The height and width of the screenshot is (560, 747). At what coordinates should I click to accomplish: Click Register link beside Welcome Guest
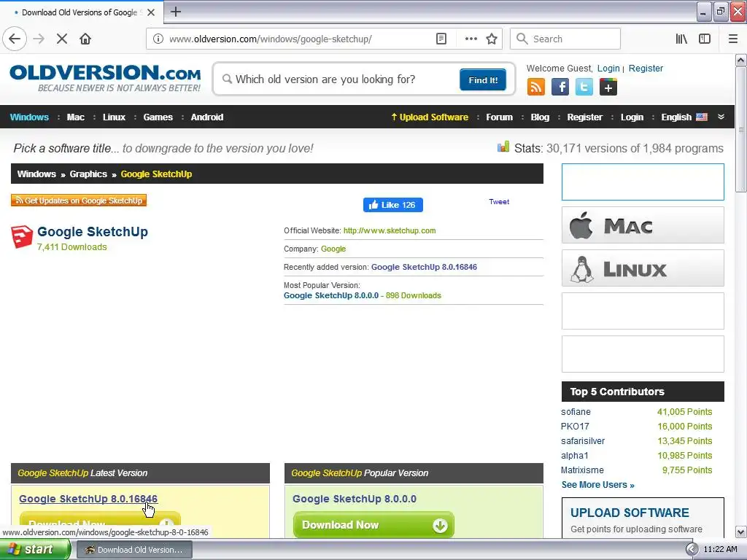(x=646, y=68)
